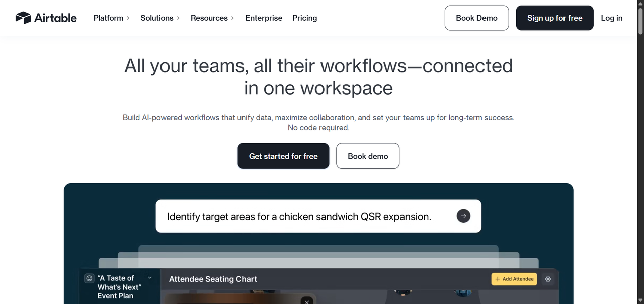Click the Airtable logo
Viewport: 644px width, 304px height.
tap(46, 18)
